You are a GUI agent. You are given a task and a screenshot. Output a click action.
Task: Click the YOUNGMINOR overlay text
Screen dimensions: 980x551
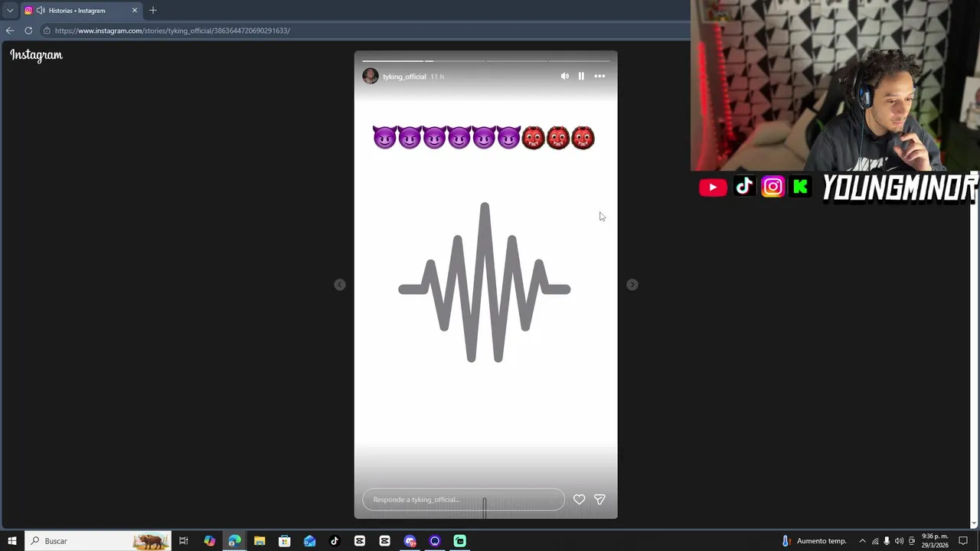click(900, 187)
